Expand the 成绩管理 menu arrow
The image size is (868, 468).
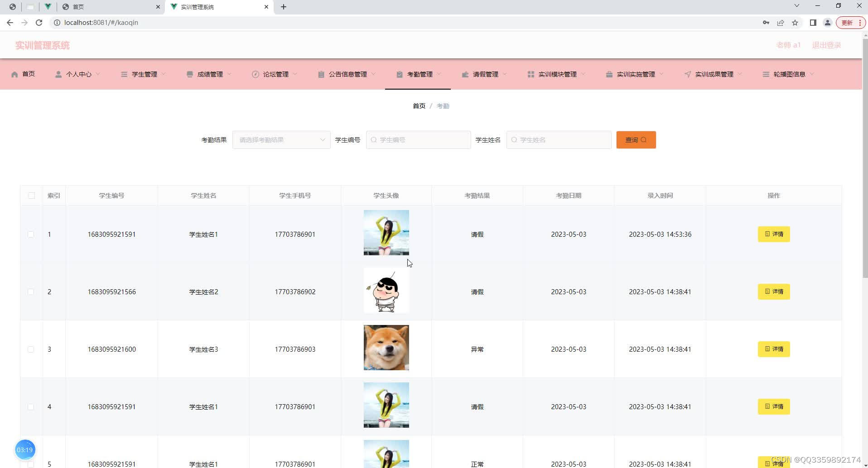230,74
